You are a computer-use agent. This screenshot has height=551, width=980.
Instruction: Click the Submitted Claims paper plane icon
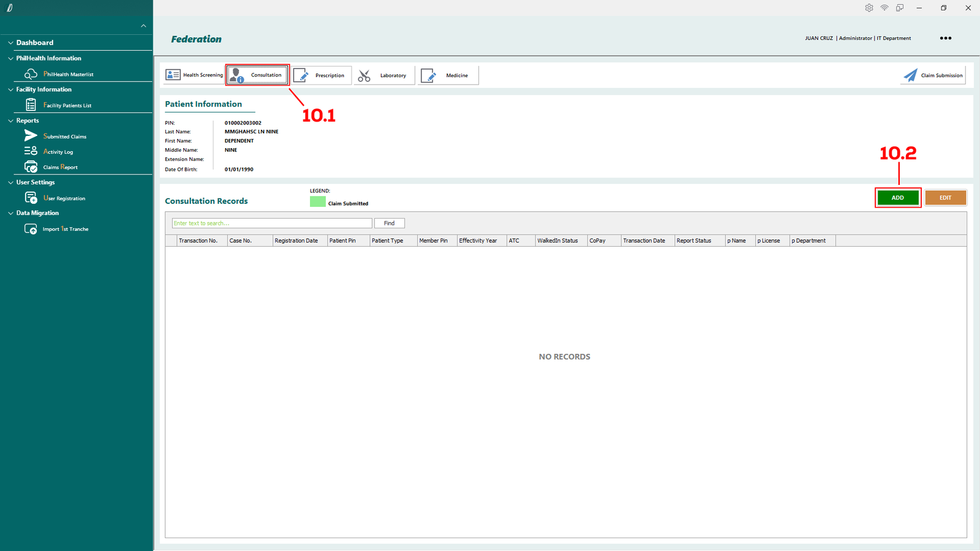point(31,136)
